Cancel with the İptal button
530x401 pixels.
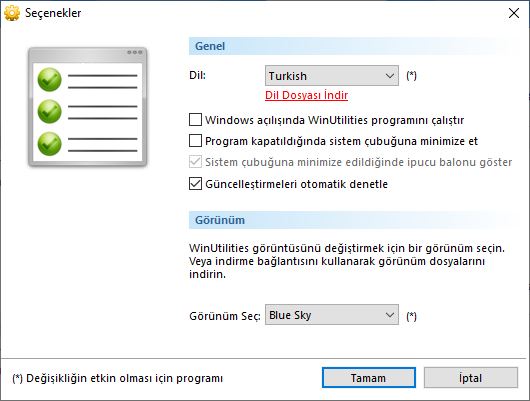tap(471, 378)
